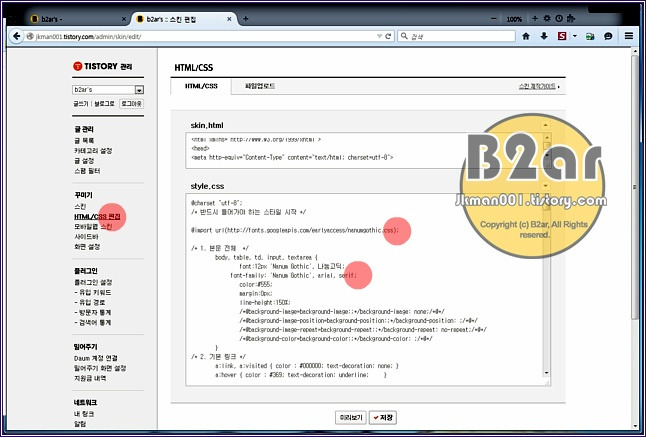
Task: Click the gear icon in the tab bar
Action: click(547, 19)
